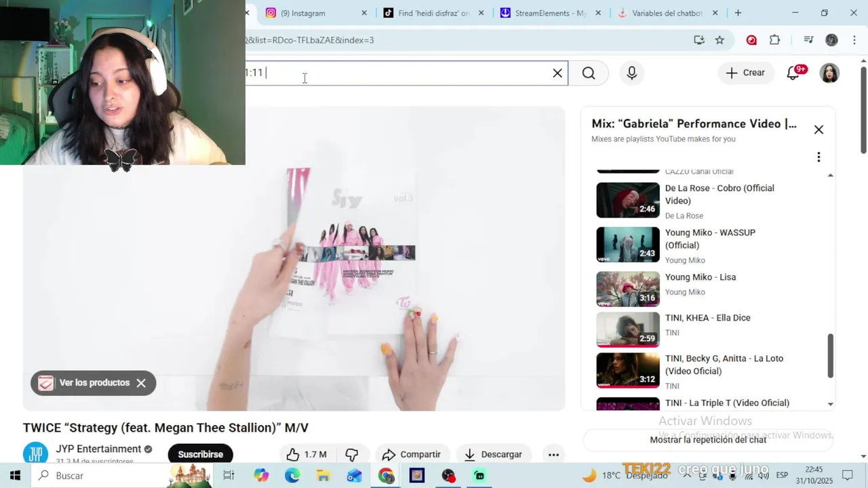Screen dimensions: 868x488
Task: Click the YouTube search magnifier button
Action: click(589, 73)
